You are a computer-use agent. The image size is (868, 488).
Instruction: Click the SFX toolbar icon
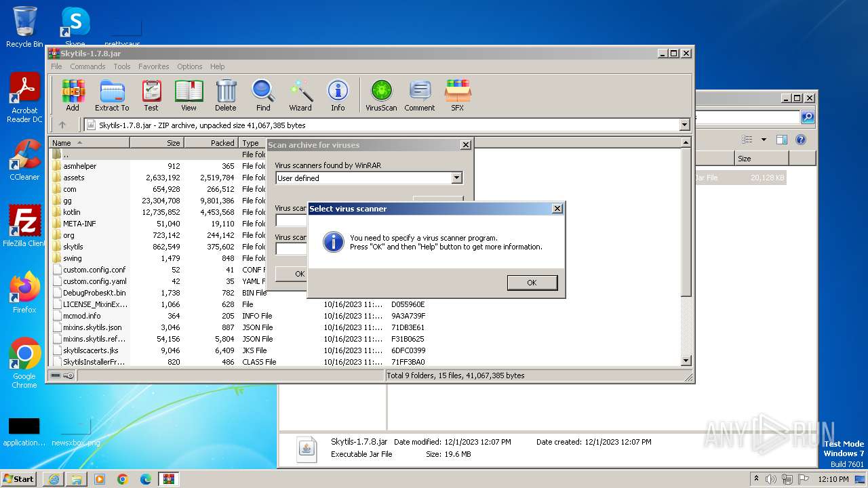(458, 95)
